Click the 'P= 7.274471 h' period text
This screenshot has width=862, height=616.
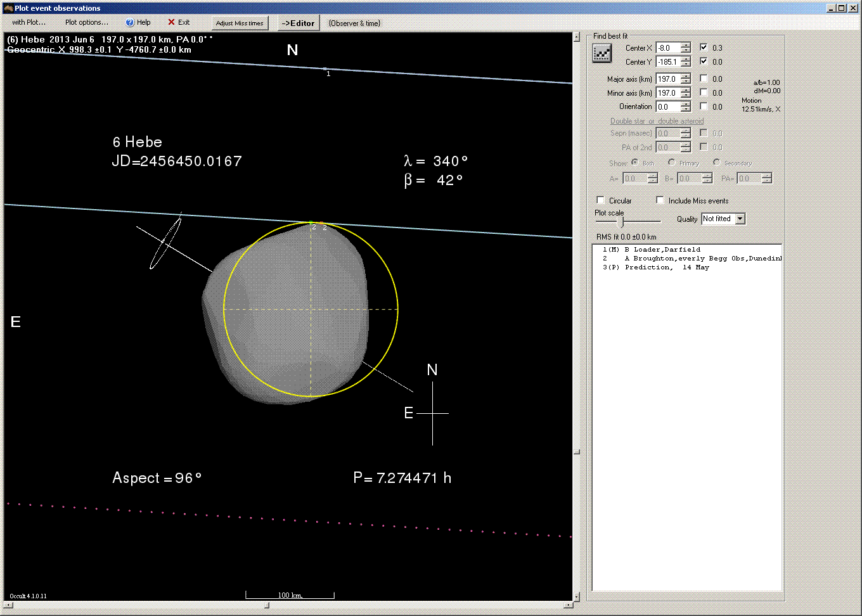point(402,478)
